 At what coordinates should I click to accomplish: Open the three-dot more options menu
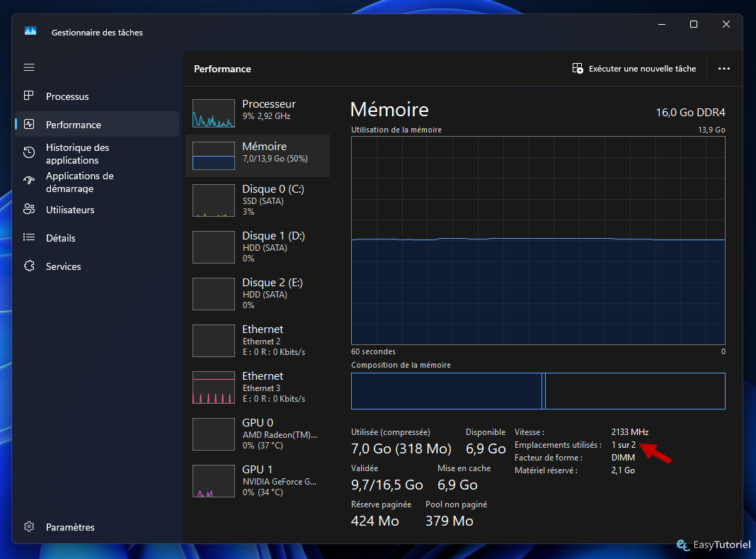click(x=723, y=69)
